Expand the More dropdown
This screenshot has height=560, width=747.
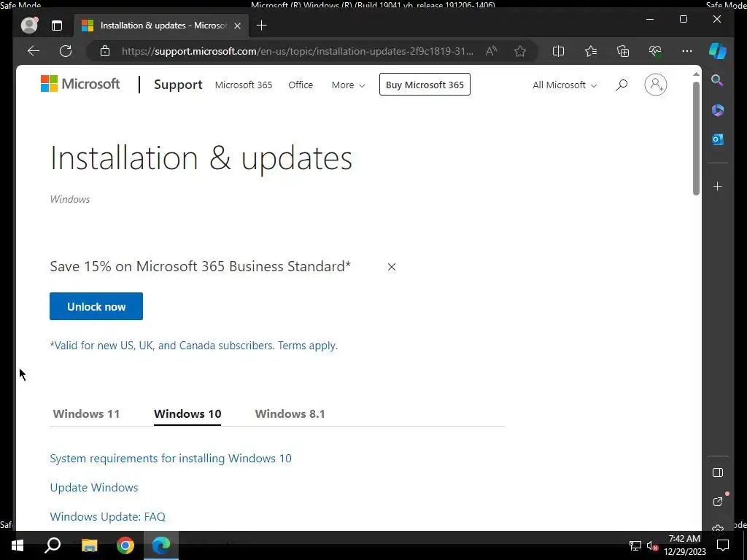(x=348, y=85)
